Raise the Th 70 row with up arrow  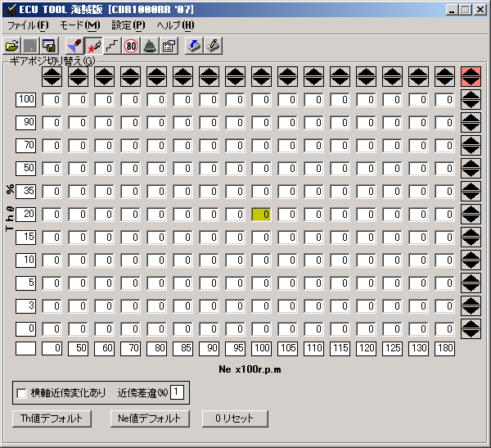471,141
